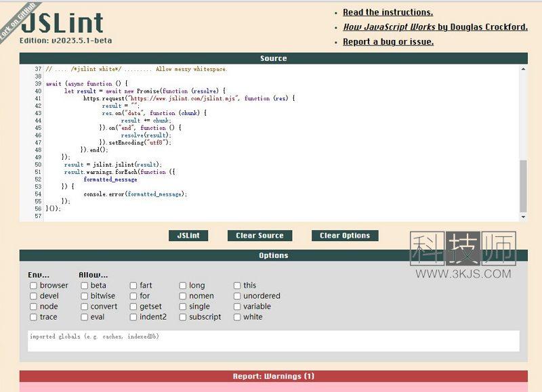
Task: Click the Fork on GitHub ribbon
Action: (16, 22)
